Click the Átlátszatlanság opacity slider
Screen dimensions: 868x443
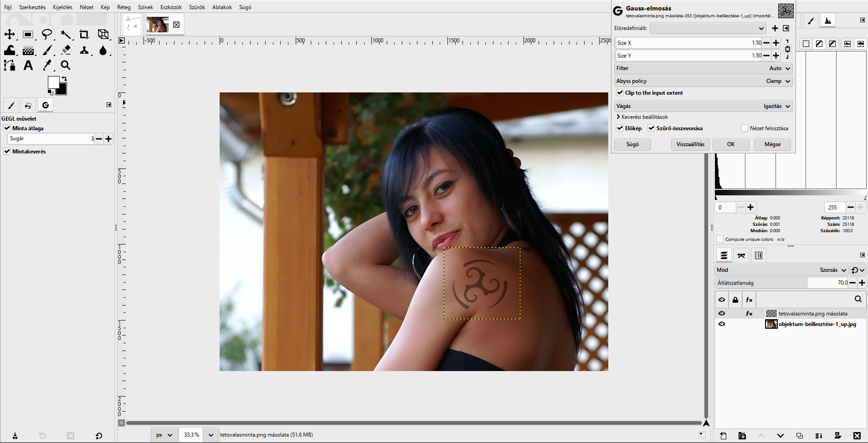click(782, 283)
